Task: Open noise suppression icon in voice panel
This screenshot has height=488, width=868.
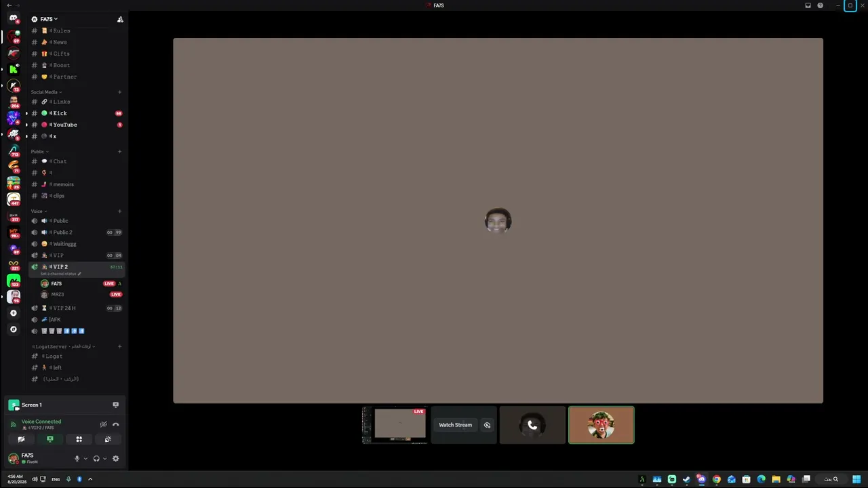Action: 103,424
